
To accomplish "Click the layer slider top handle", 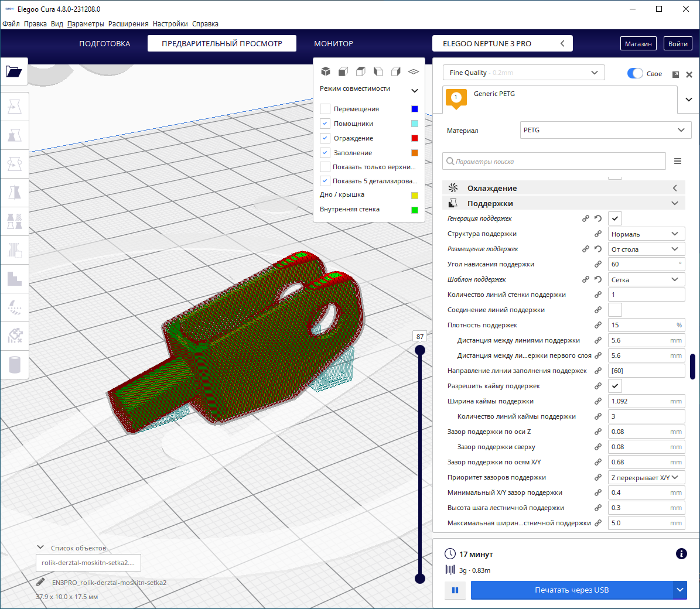I will tap(420, 350).
